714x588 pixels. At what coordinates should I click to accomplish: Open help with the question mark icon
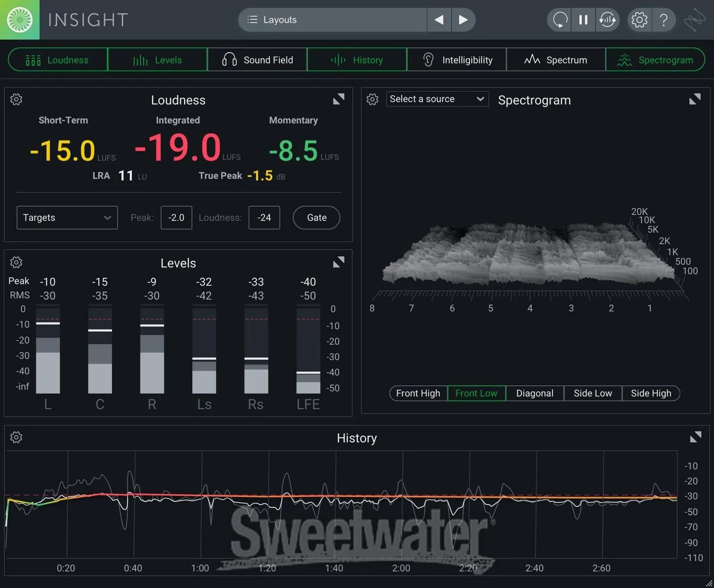[664, 20]
